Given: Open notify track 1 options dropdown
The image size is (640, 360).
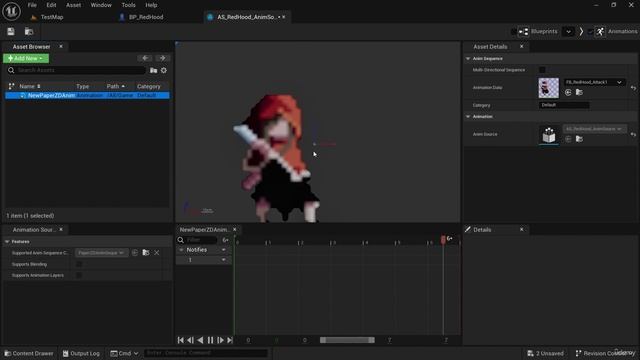Looking at the screenshot, I should (x=224, y=260).
